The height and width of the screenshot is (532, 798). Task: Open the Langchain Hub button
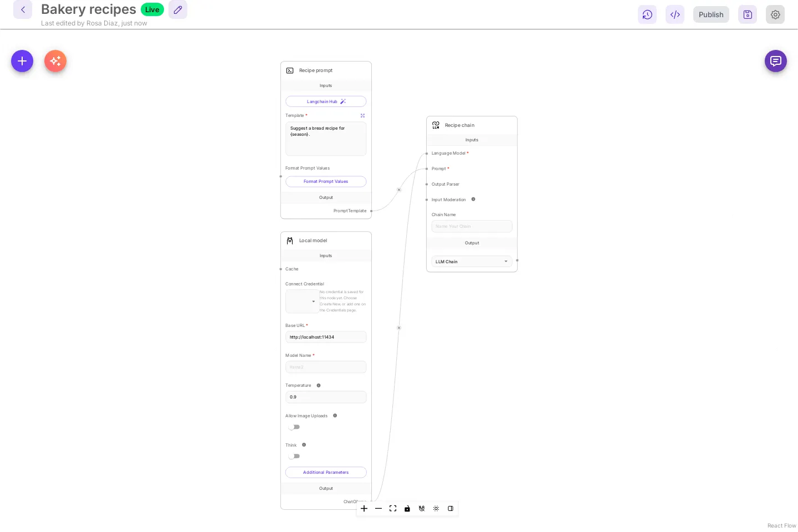pos(326,101)
